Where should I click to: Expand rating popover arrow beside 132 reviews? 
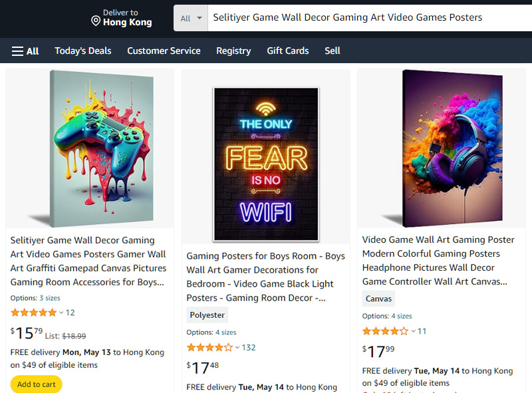237,347
